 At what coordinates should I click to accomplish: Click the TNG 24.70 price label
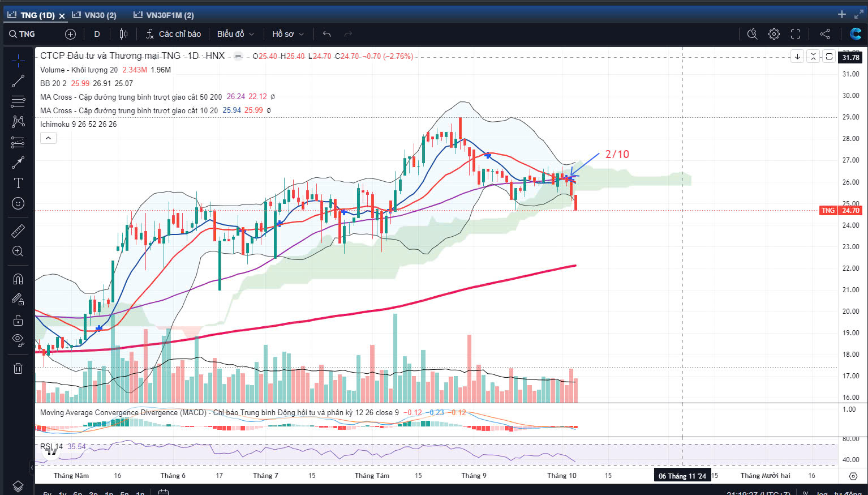841,210
